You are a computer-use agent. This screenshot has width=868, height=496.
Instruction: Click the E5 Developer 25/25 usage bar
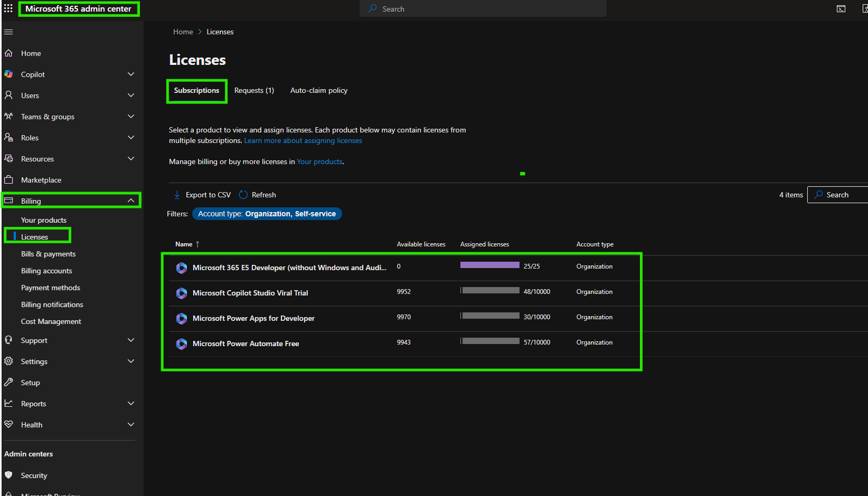pos(490,265)
